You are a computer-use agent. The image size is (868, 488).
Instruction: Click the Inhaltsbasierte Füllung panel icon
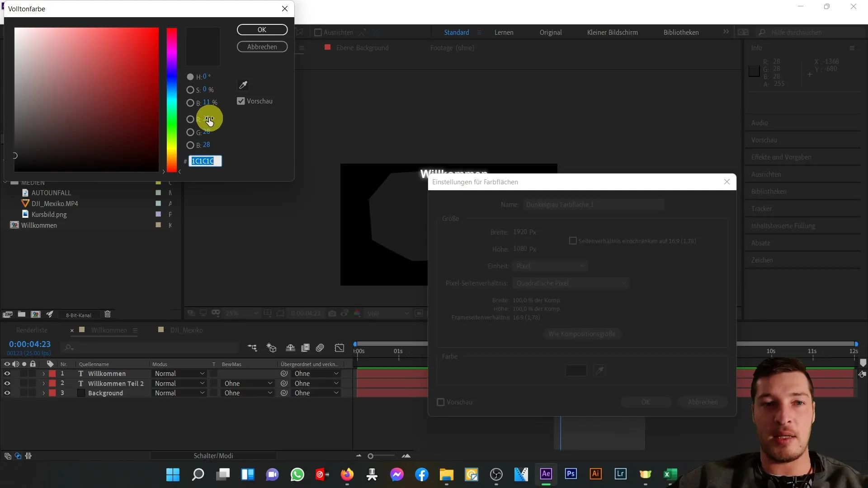point(783,225)
